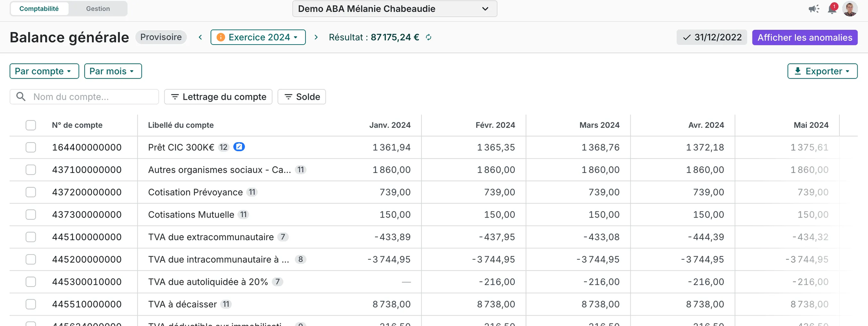The width and height of the screenshot is (868, 326).
Task: Open the notifications bell
Action: [x=832, y=9]
